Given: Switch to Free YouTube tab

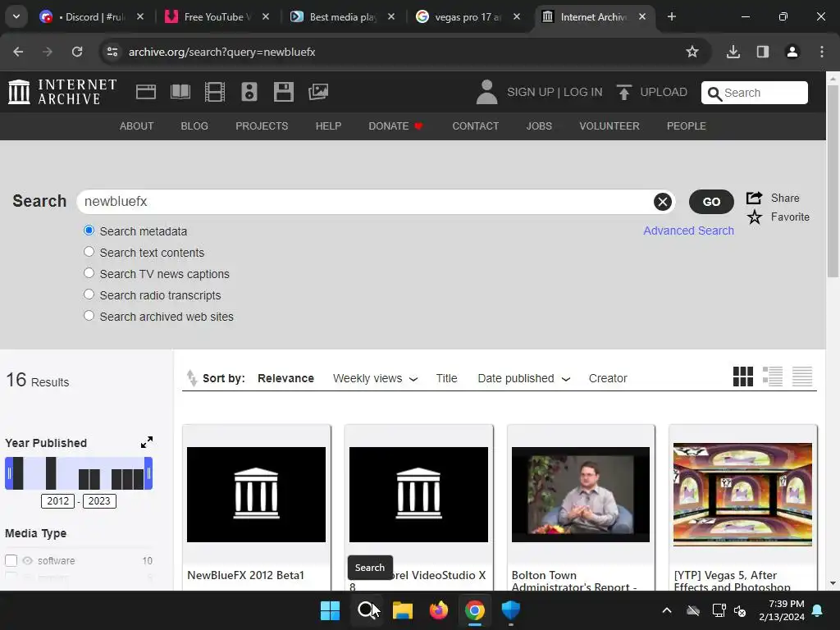Looking at the screenshot, I should pyautogui.click(x=217, y=16).
